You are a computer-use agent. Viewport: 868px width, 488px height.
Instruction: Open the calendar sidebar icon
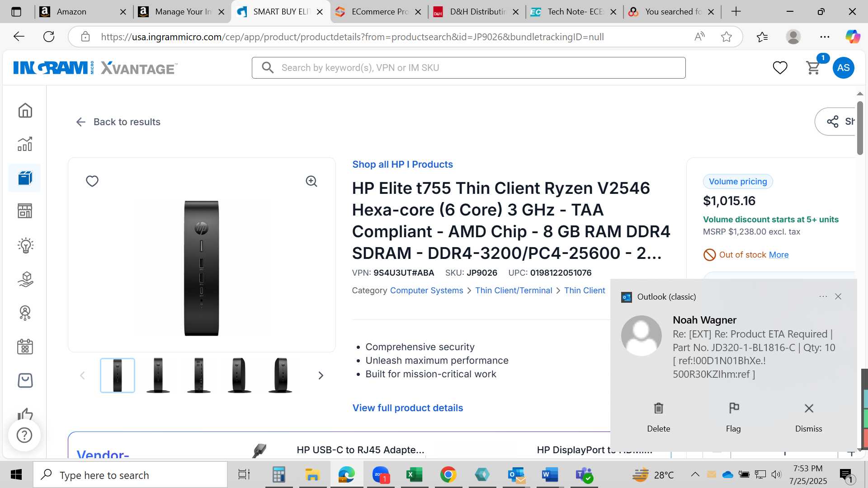(25, 347)
